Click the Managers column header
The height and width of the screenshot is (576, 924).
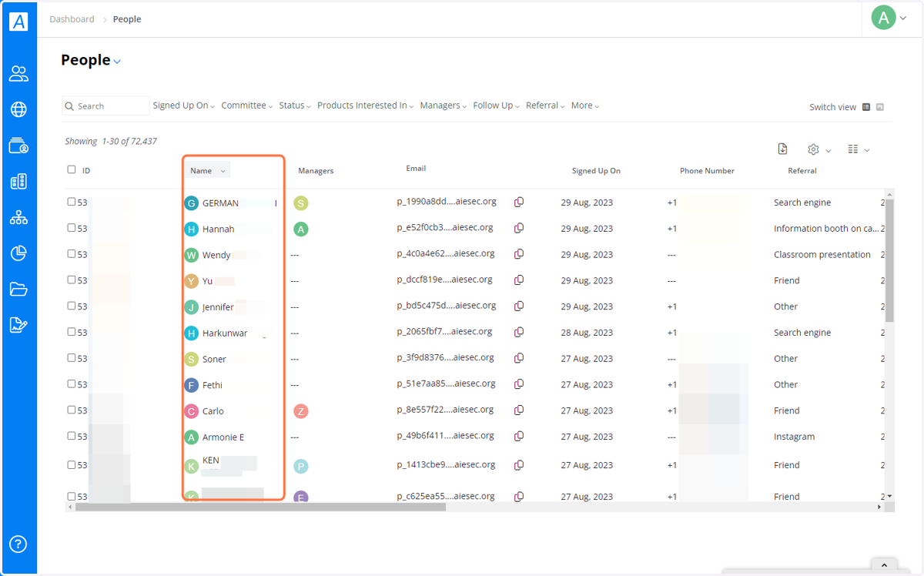coord(316,171)
